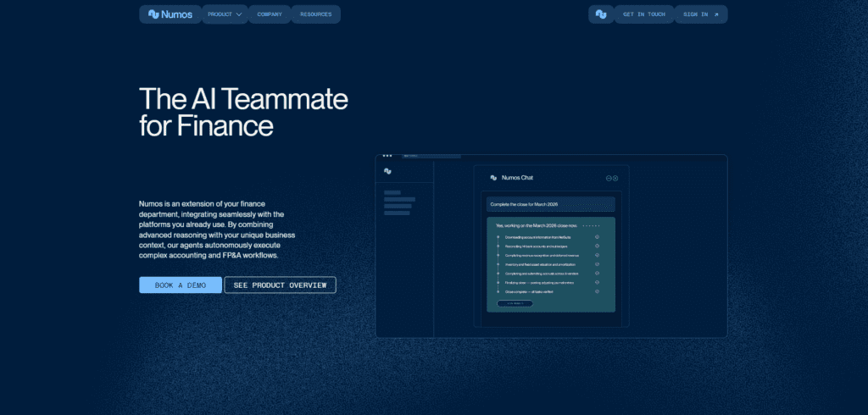
Task: Click status icon for 'Downloading account information' row
Action: (598, 237)
